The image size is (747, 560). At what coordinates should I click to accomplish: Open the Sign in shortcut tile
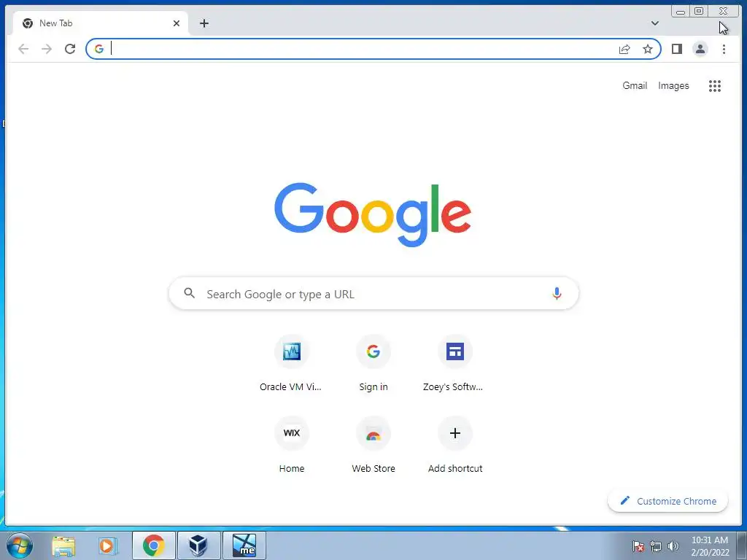click(x=373, y=365)
